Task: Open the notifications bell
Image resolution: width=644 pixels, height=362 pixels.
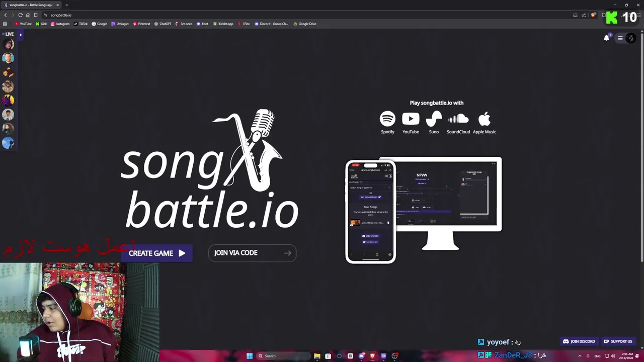Action: 607,38
